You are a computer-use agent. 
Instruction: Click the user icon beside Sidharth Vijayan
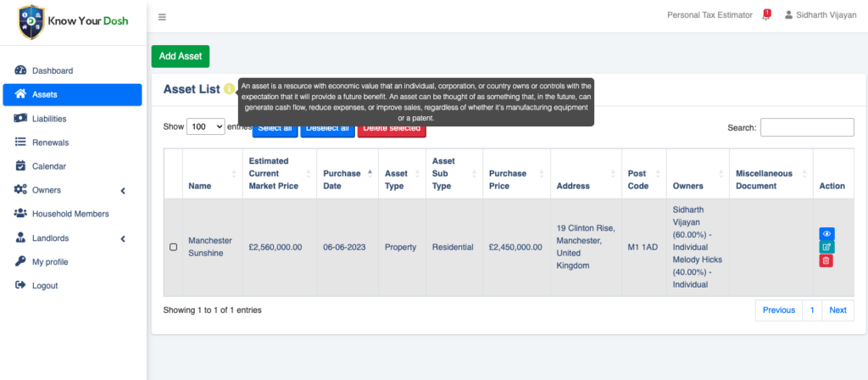789,15
